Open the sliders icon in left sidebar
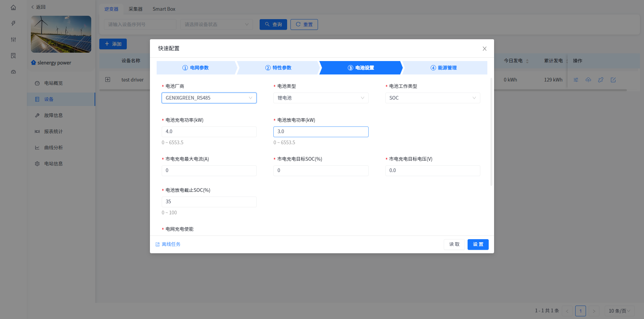 (x=13, y=40)
